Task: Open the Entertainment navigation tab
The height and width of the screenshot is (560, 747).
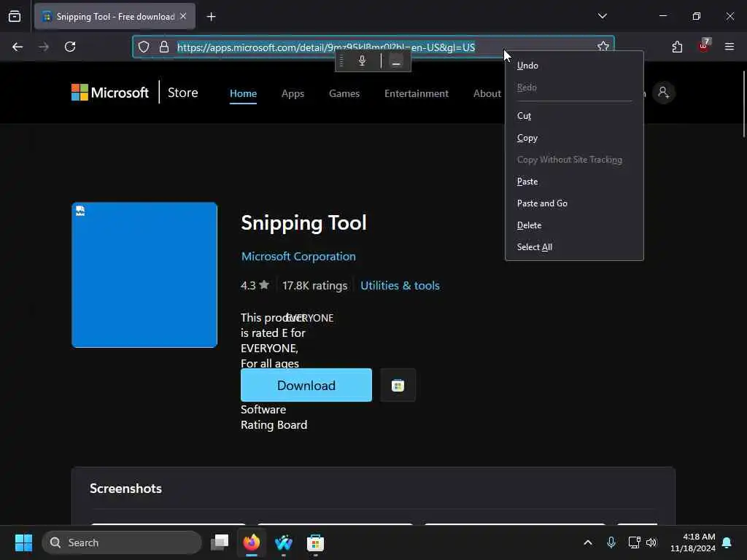Action: 417,93
